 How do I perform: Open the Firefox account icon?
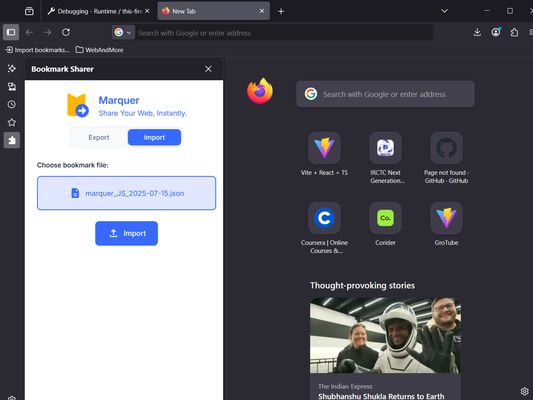click(496, 33)
